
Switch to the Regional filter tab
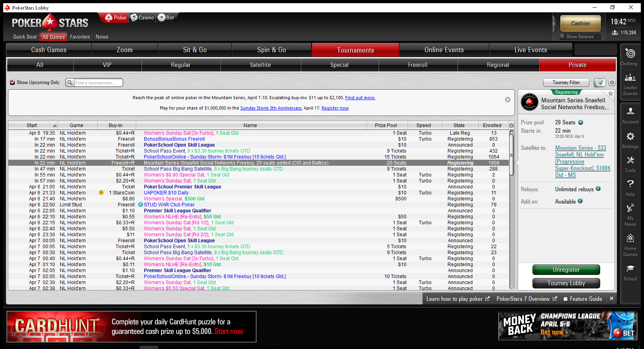[x=498, y=65]
